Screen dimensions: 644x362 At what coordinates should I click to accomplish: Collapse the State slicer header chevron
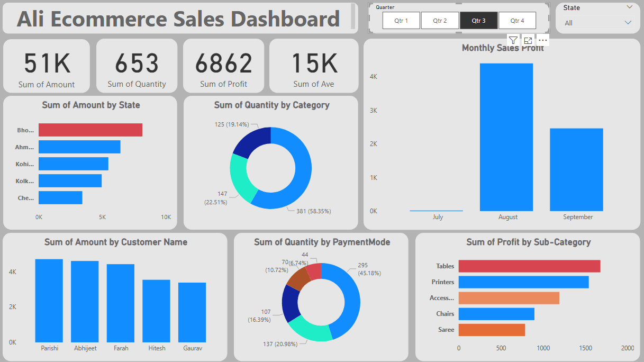point(629,7)
